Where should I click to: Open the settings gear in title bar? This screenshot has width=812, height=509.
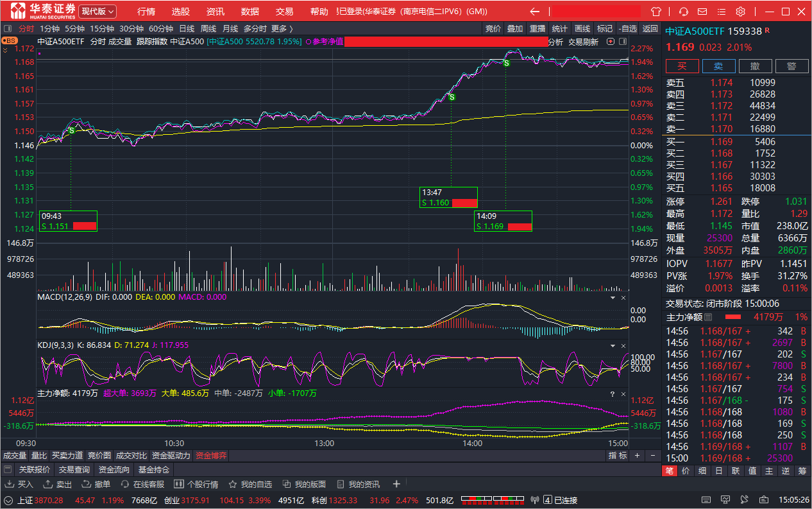[741, 12]
